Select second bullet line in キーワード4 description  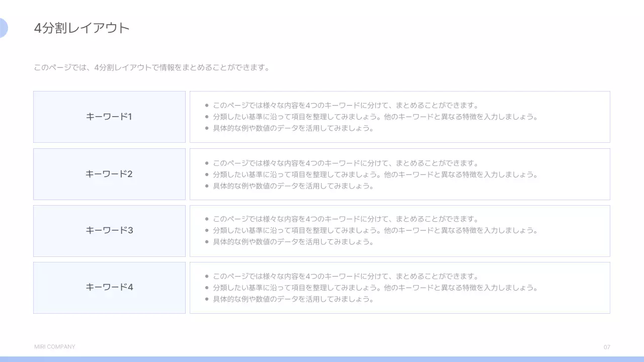coord(375,288)
